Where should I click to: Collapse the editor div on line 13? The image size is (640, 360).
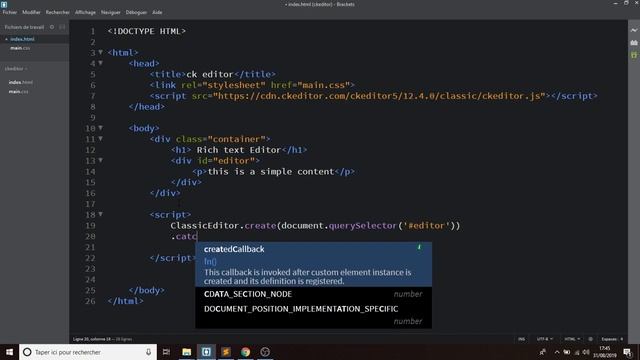101,160
